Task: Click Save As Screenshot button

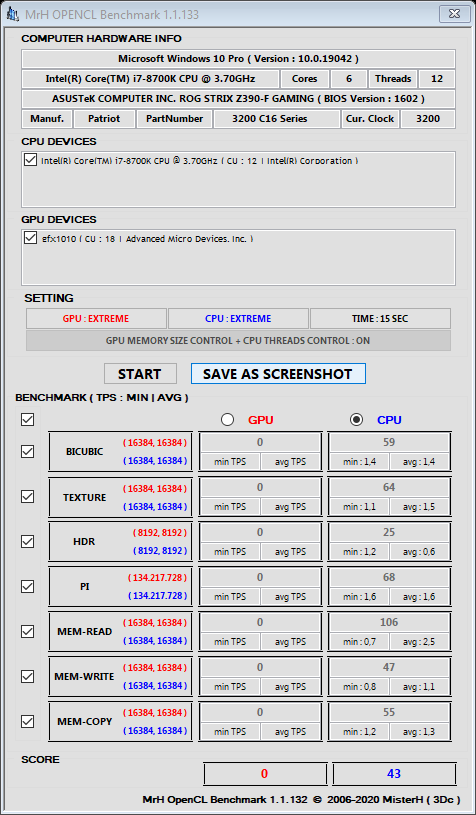Action: pos(278,374)
